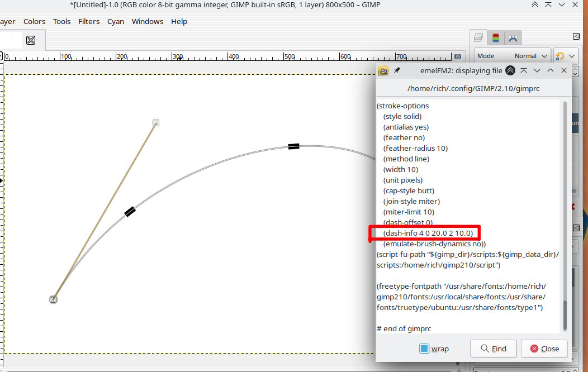Close the untitled image tab

(x=31, y=40)
